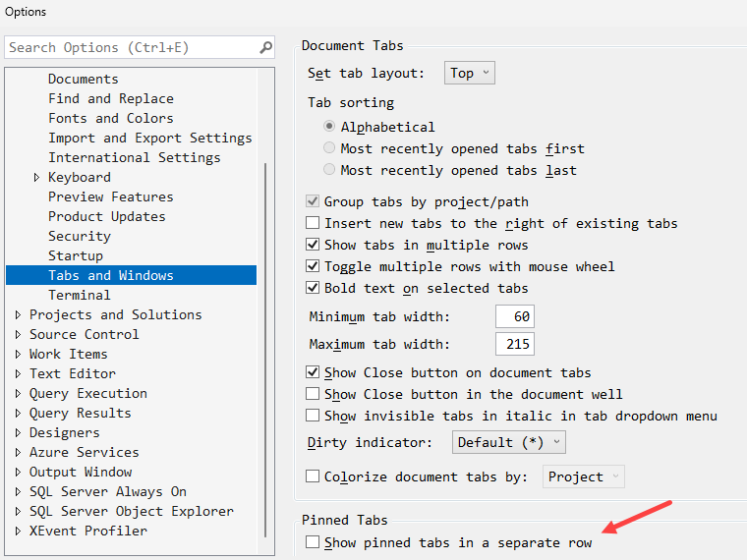The image size is (747, 560).
Task: Open the Set tab layout dropdown
Action: [x=469, y=73]
